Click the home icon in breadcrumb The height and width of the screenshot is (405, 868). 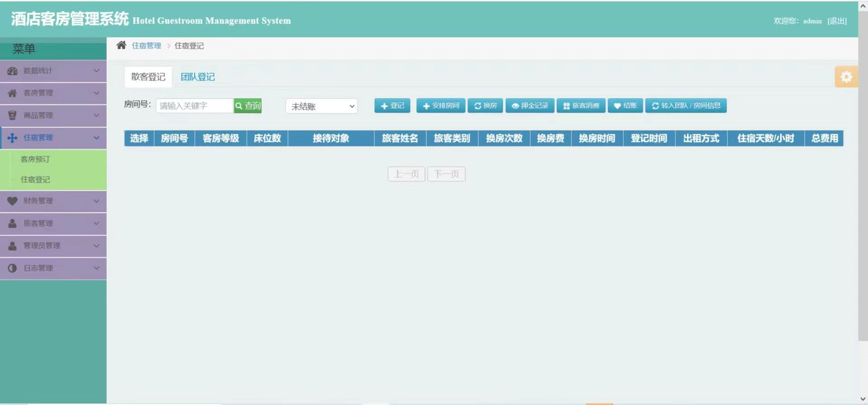[121, 45]
